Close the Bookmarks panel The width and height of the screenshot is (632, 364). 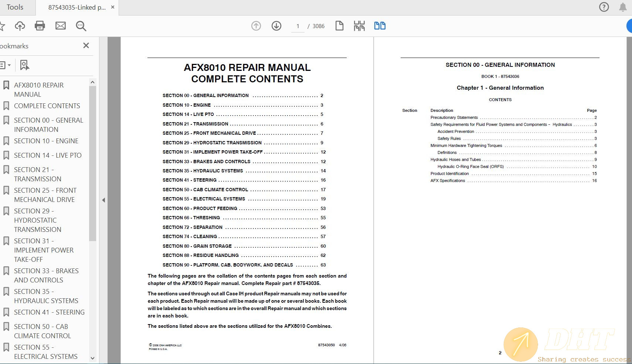[x=86, y=45]
